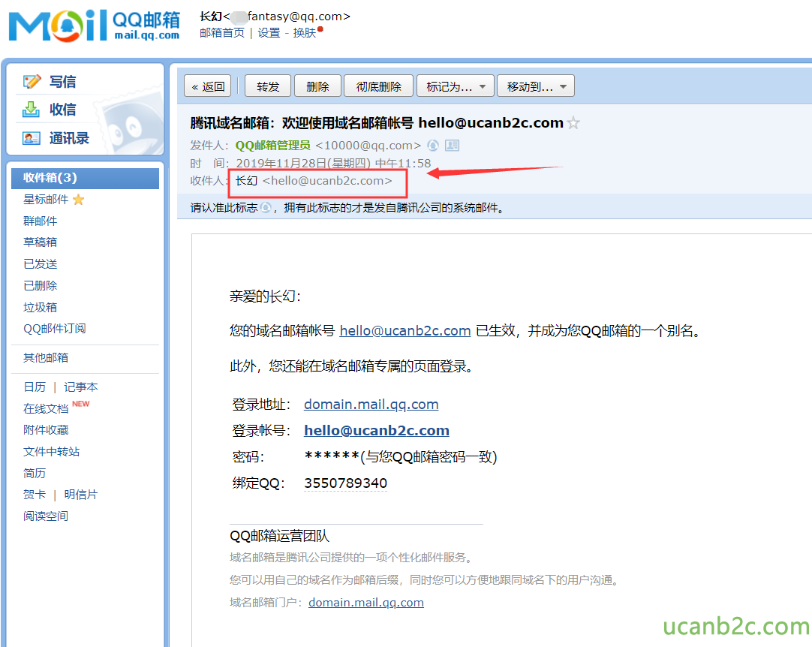812x647 pixels.
Task: Click 绑定QQ number 3550789340
Action: [x=345, y=483]
